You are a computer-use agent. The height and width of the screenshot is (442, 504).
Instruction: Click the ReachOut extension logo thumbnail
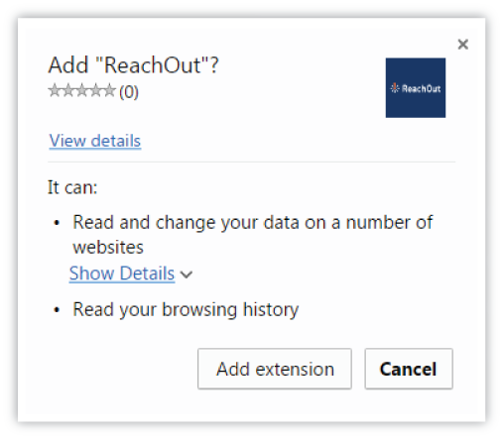[x=416, y=88]
